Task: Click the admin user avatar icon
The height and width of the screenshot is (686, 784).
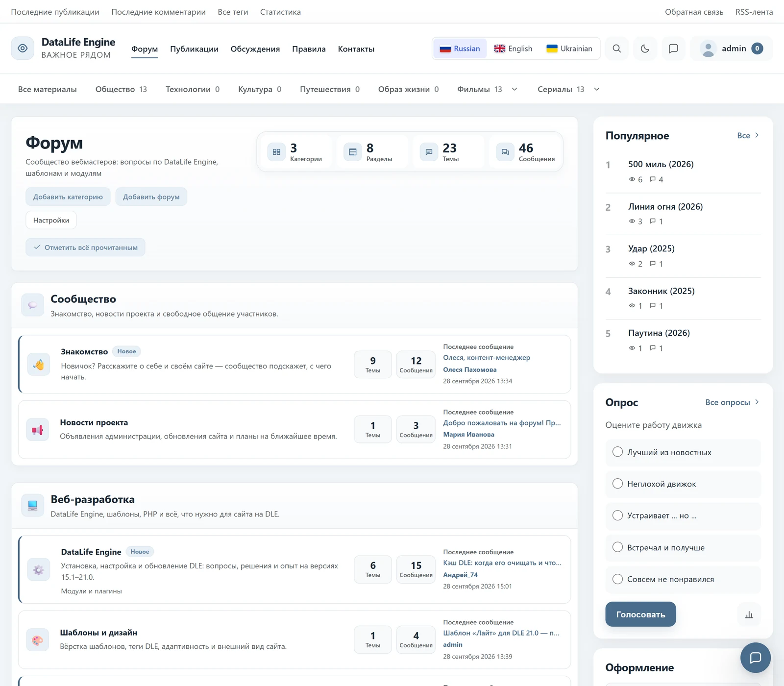Action: coord(708,49)
